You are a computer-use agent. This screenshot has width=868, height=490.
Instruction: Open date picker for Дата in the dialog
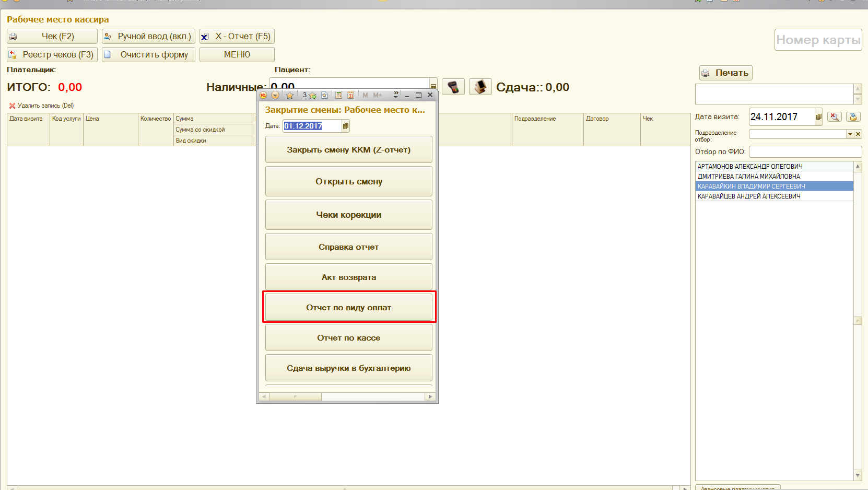[x=345, y=126]
